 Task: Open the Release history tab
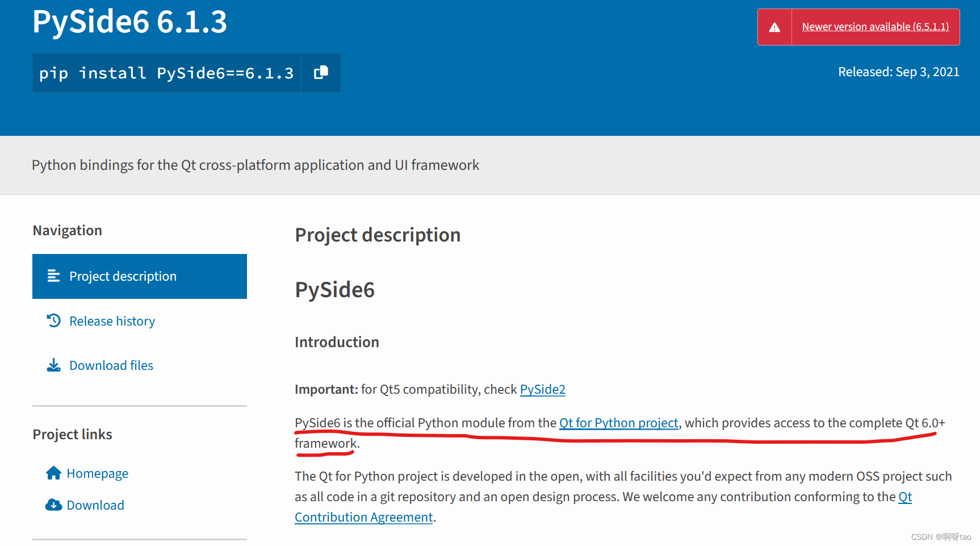(112, 321)
